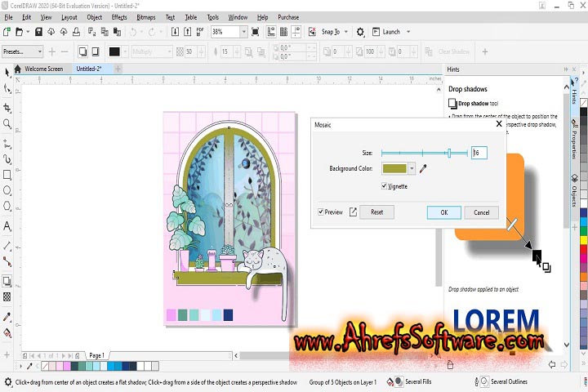Click the Launch button
This screenshot has width=588, height=392.
point(386,32)
